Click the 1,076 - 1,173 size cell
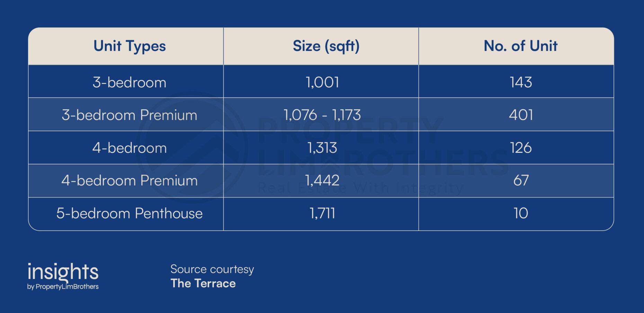This screenshot has height=313, width=644. pos(322,115)
